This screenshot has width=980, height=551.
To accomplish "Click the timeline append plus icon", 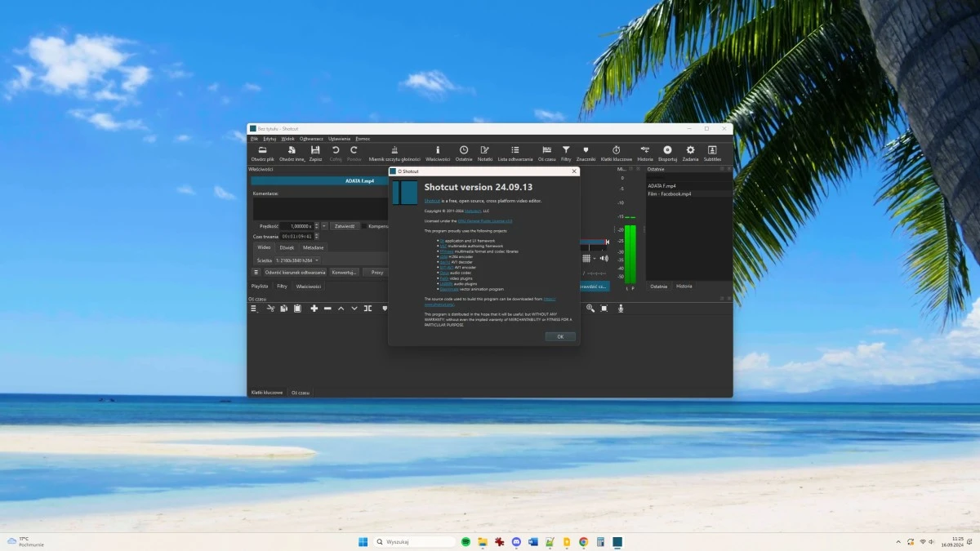I will click(x=314, y=309).
